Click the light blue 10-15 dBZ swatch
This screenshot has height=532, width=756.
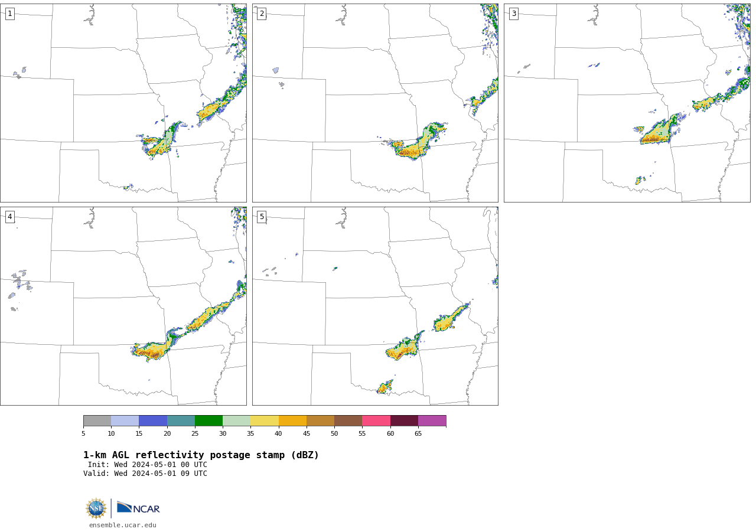(x=125, y=421)
